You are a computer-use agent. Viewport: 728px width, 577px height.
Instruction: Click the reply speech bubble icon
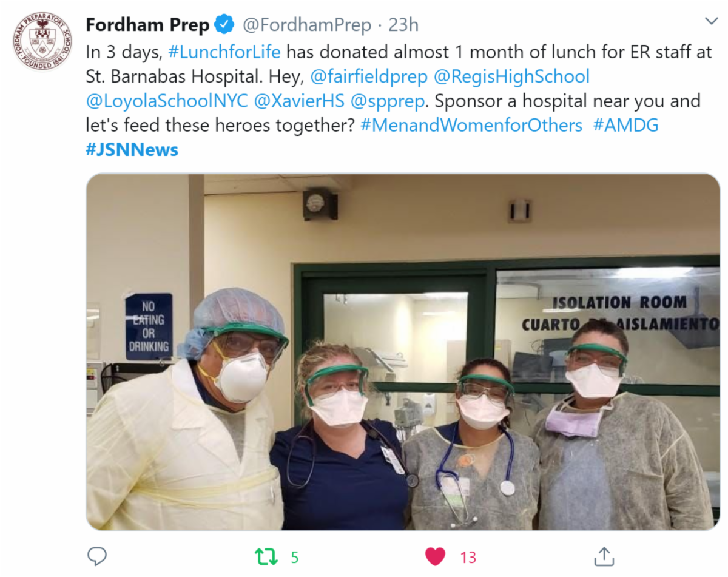click(x=97, y=556)
